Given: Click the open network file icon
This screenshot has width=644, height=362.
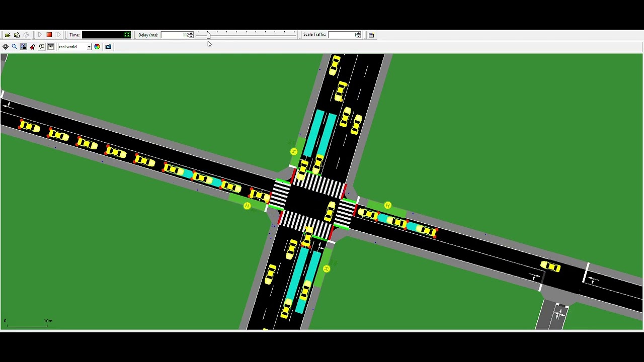Looking at the screenshot, I should pos(17,35).
